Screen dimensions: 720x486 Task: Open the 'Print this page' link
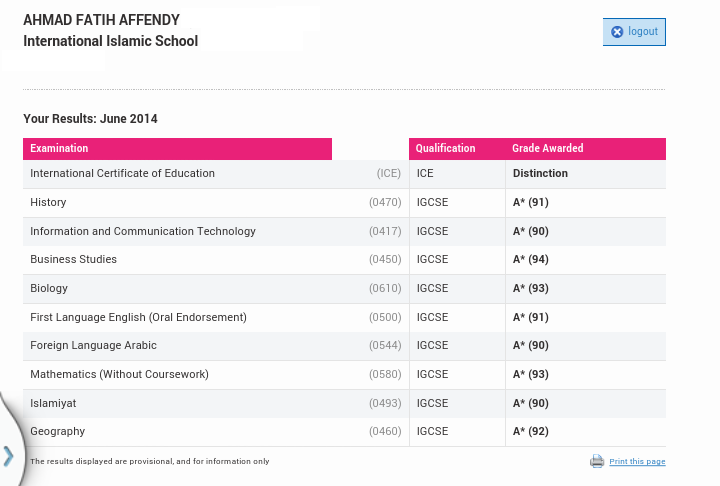tap(637, 462)
